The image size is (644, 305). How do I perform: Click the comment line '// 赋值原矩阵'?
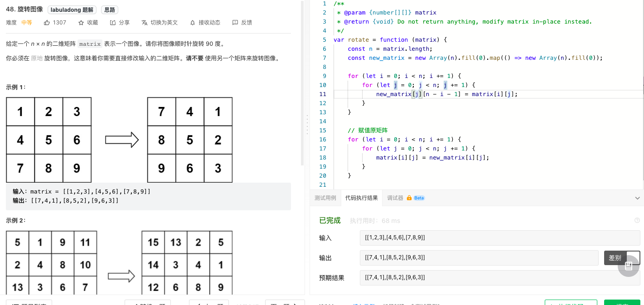tap(368, 130)
